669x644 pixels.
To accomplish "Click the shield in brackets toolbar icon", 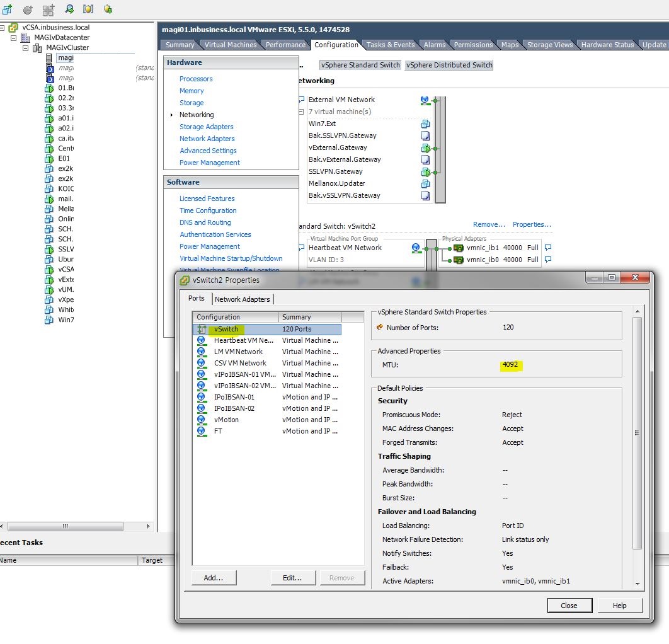I will [x=88, y=9].
